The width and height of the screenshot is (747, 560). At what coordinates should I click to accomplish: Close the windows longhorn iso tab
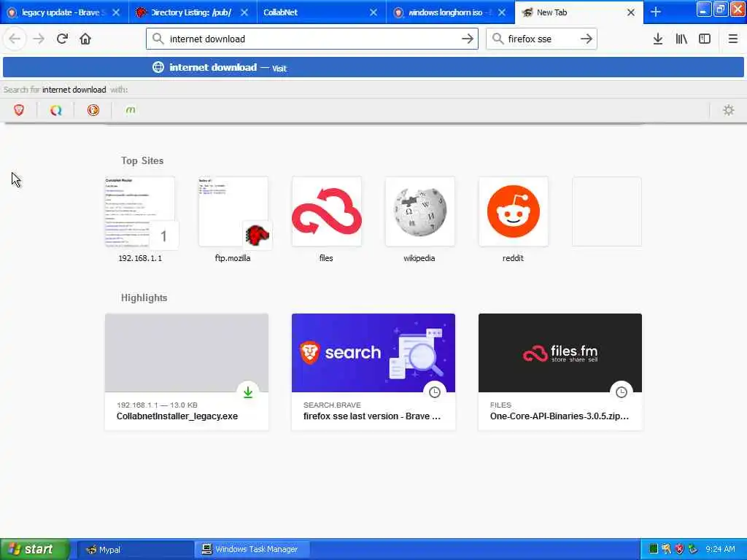502,12
